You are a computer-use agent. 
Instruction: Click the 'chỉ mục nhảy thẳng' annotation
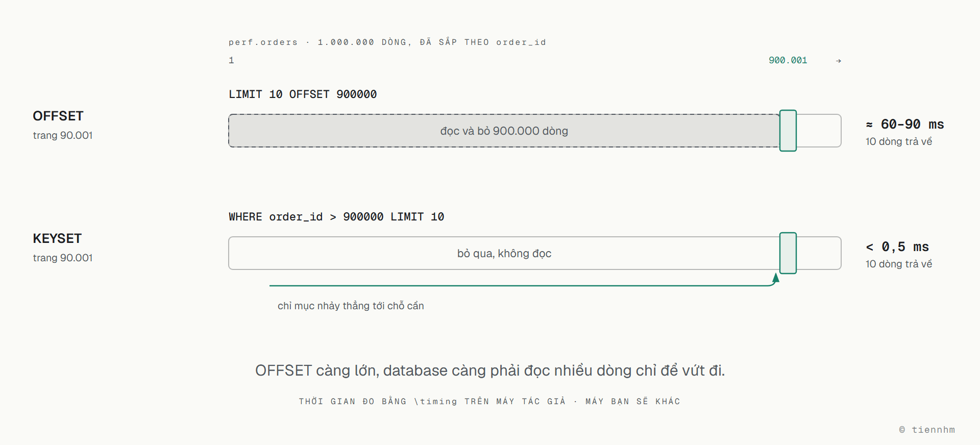click(351, 306)
